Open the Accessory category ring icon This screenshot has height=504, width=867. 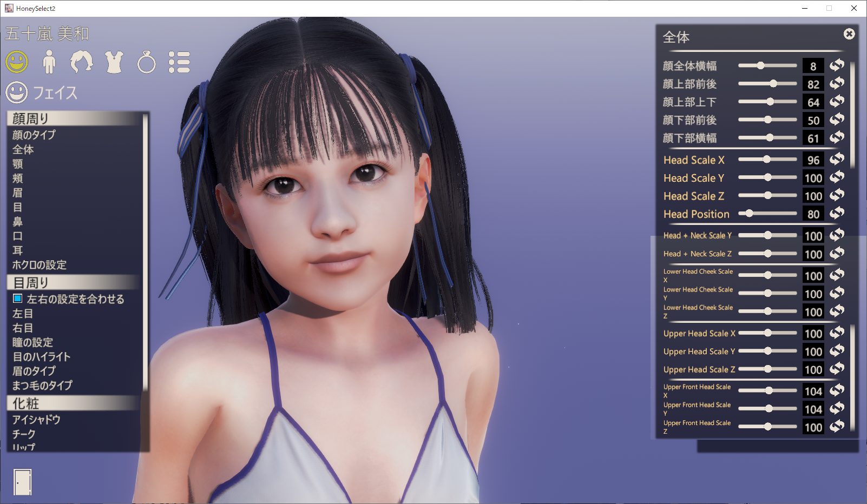(x=147, y=62)
